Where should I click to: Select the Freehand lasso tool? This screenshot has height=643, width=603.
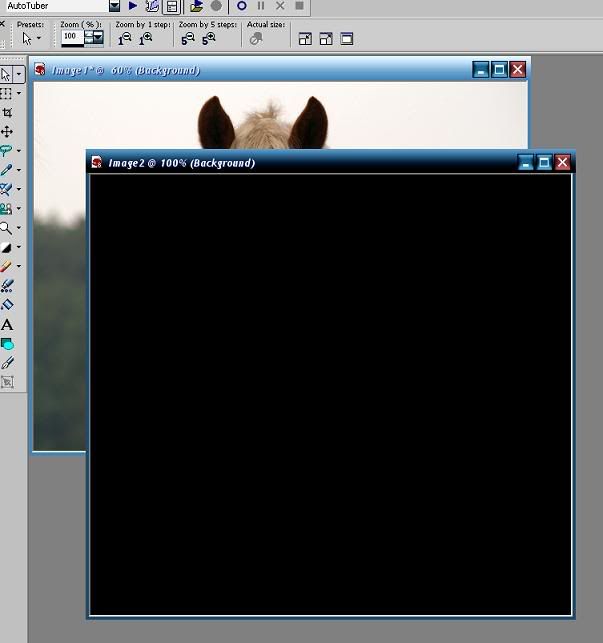tap(6, 150)
